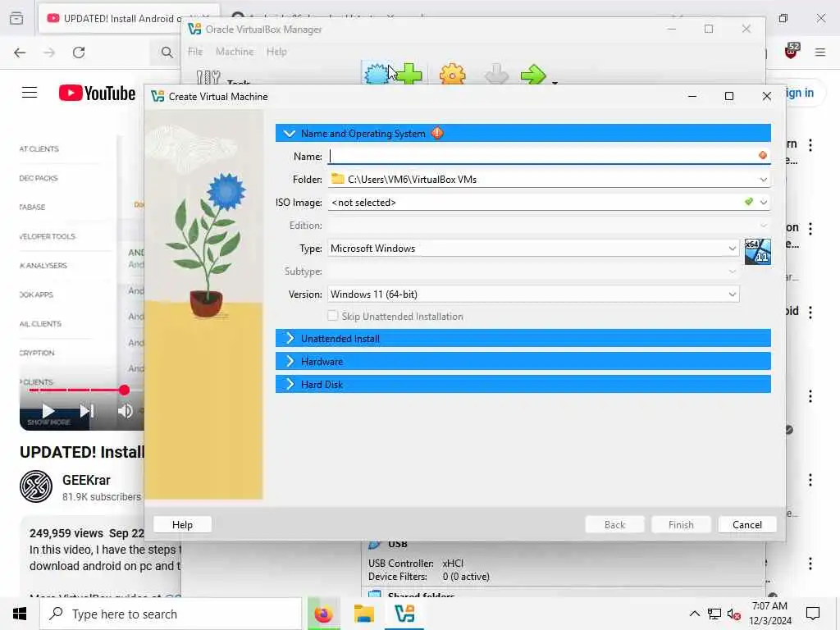Click the Finish button
The height and width of the screenshot is (630, 840).
coord(680,524)
